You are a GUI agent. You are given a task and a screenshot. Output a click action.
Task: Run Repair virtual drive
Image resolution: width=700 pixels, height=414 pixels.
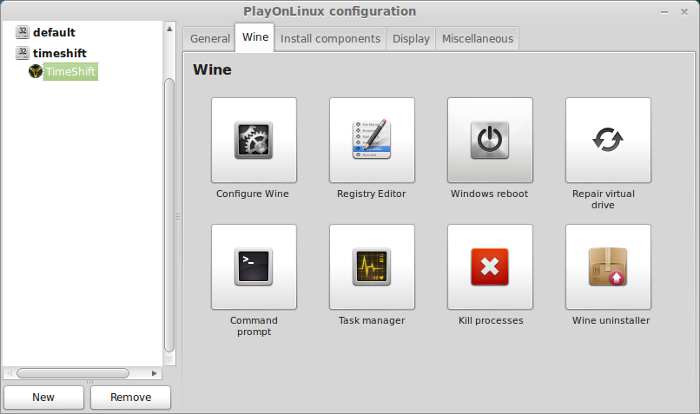608,140
